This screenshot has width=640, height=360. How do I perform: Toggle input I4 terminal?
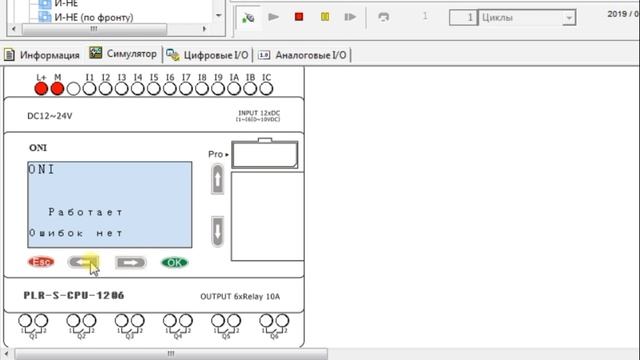[x=138, y=89]
